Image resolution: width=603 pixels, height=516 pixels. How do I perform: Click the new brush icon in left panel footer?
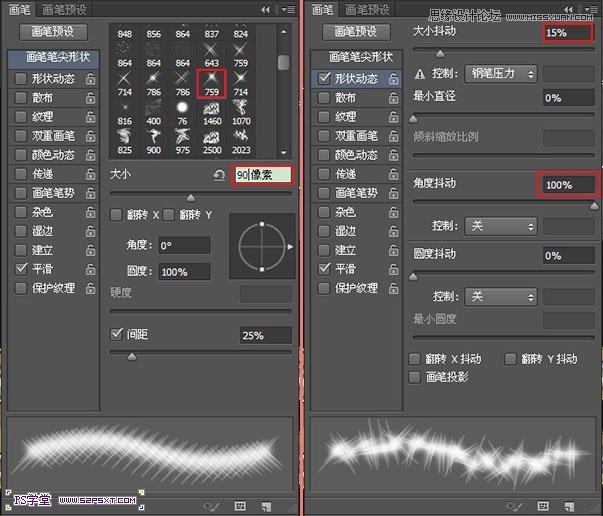point(266,506)
